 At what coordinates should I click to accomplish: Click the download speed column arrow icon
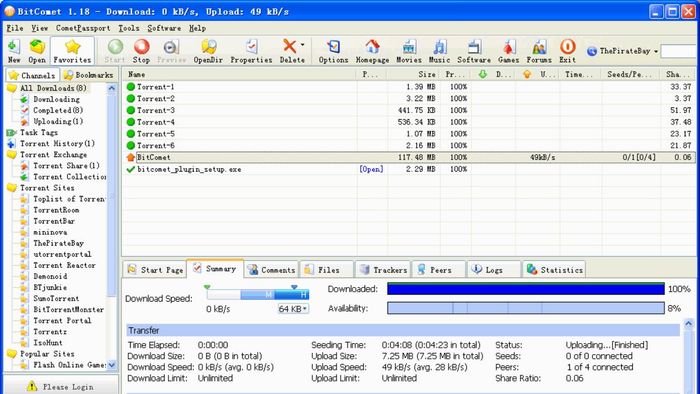482,75
